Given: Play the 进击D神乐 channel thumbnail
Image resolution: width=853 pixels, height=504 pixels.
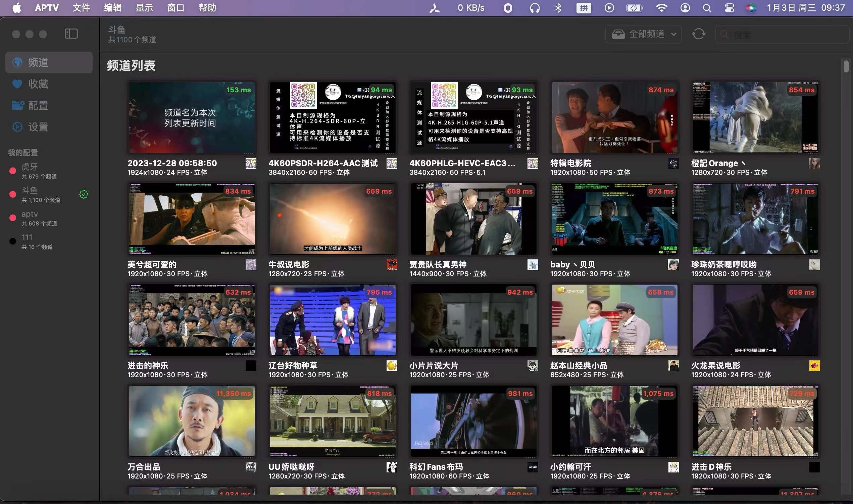Looking at the screenshot, I should pos(756,421).
